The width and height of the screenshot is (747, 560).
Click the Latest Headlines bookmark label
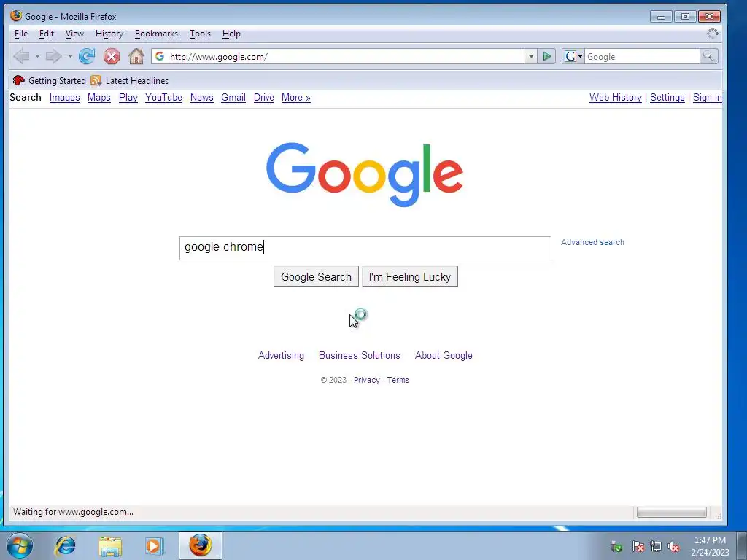click(x=136, y=80)
